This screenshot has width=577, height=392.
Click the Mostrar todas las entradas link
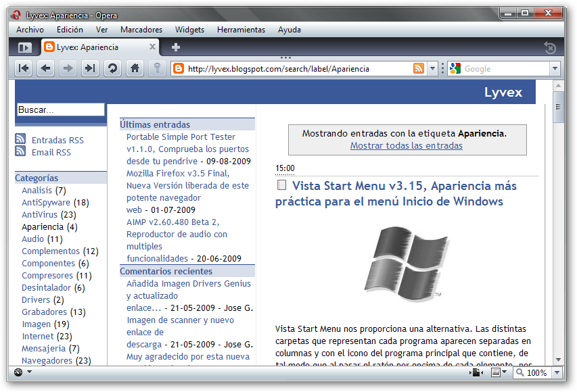(406, 145)
